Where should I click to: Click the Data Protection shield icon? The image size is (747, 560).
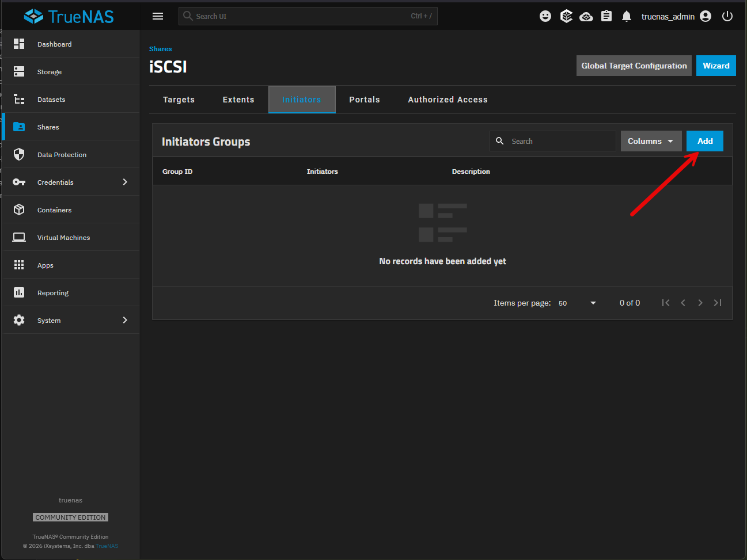click(19, 154)
